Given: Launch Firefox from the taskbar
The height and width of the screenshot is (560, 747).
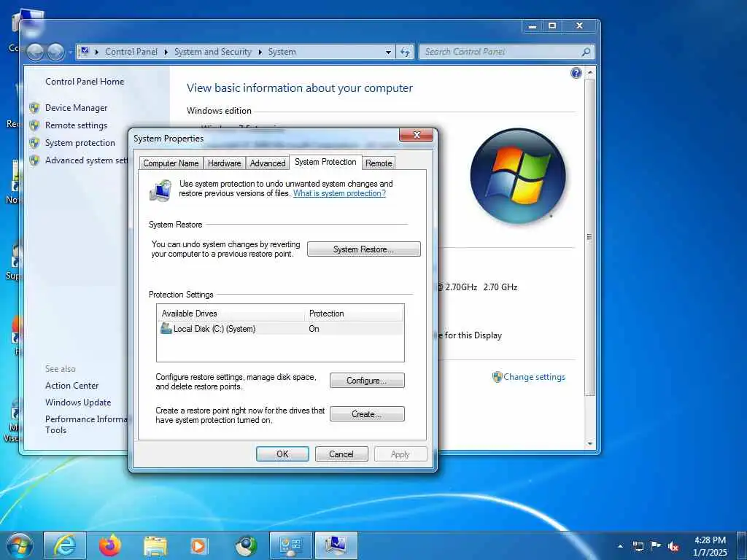Looking at the screenshot, I should (110, 545).
